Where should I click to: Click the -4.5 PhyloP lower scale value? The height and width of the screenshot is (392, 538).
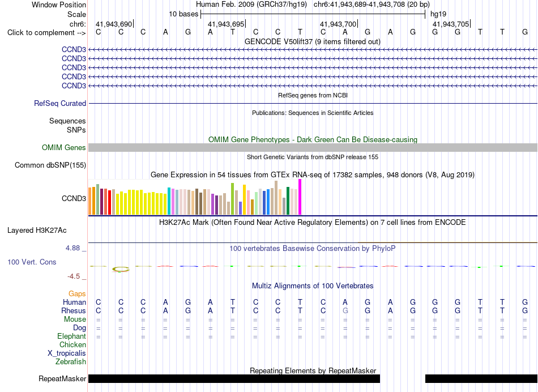point(74,276)
